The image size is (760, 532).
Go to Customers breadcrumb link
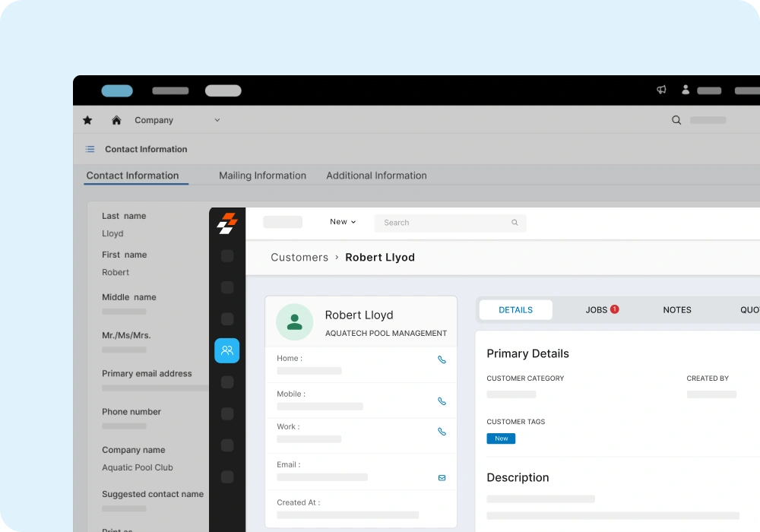click(299, 258)
